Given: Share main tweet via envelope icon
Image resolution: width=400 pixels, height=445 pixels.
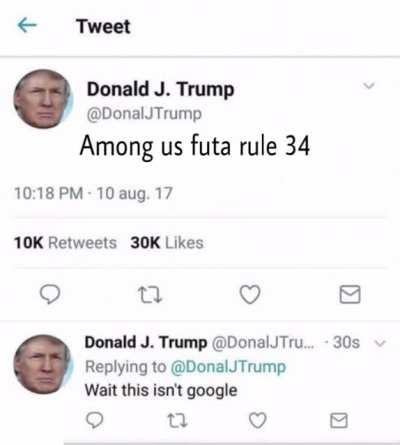Looking at the screenshot, I should tap(350, 294).
